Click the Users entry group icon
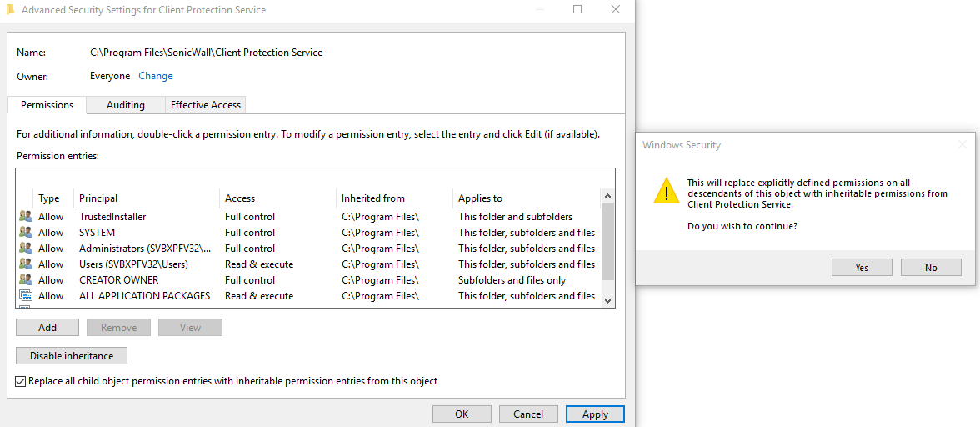Screen dimensions: 980x427 tap(26, 264)
